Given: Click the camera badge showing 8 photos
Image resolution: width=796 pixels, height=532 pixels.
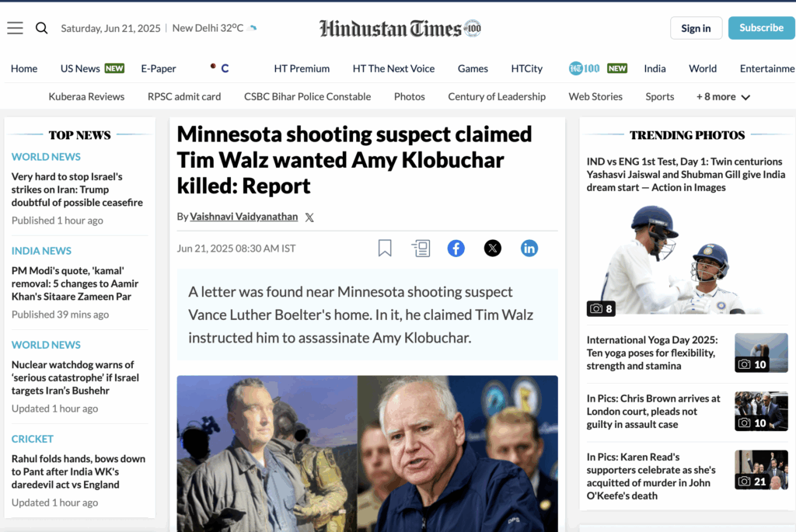Looking at the screenshot, I should click(x=601, y=308).
